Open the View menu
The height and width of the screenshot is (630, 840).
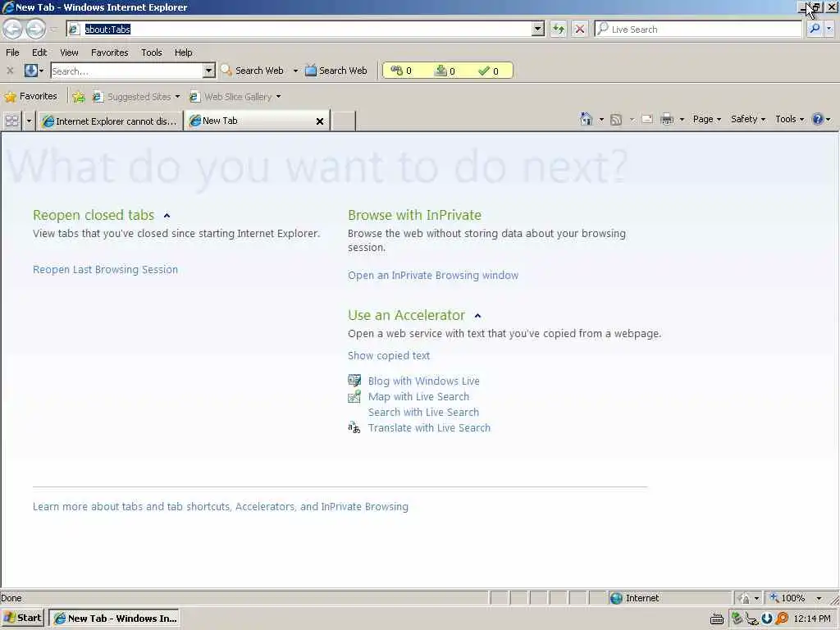(69, 52)
